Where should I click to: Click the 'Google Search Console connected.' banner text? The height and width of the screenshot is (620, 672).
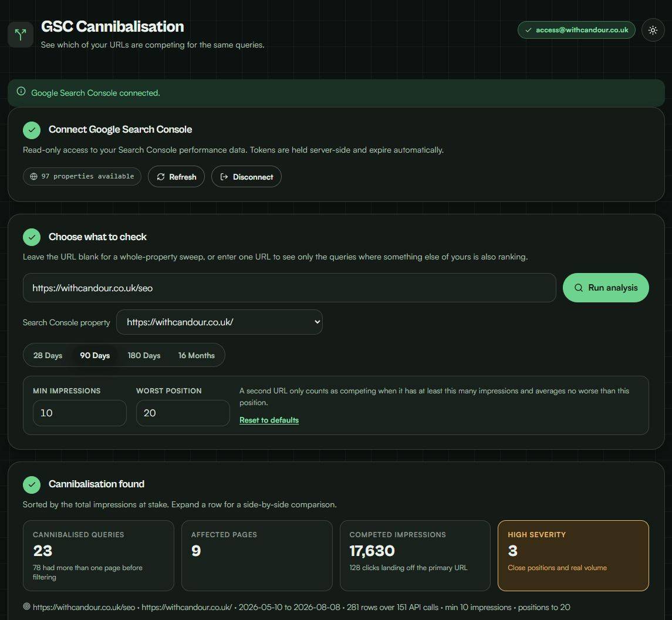tap(96, 93)
